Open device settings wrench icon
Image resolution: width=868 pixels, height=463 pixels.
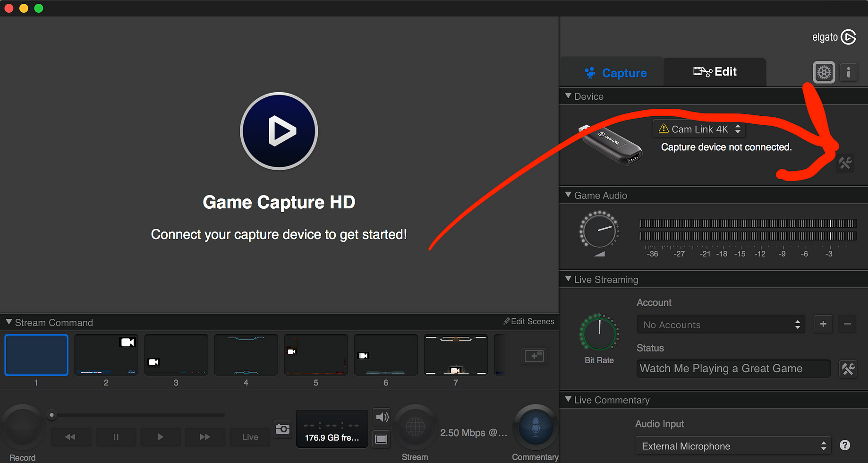click(845, 163)
